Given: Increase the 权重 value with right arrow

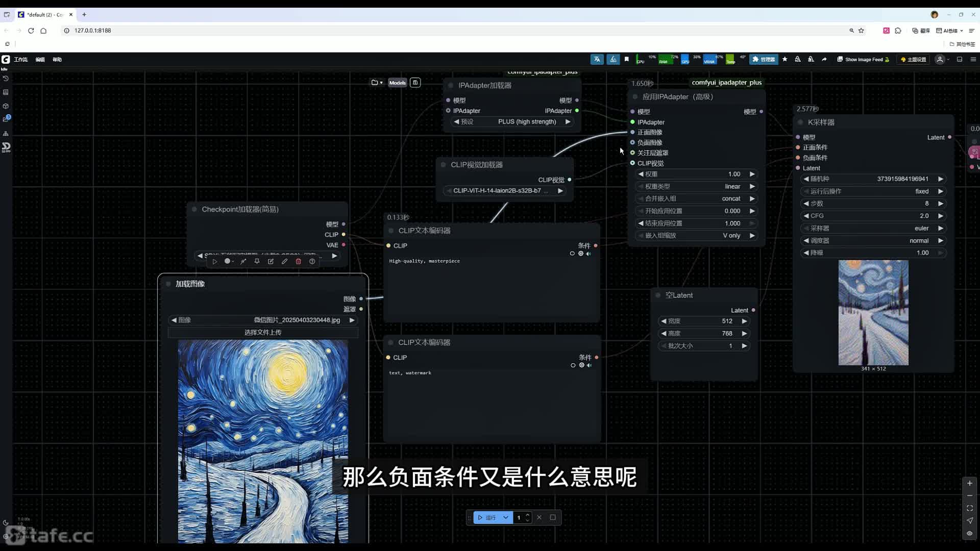Looking at the screenshot, I should (x=752, y=174).
